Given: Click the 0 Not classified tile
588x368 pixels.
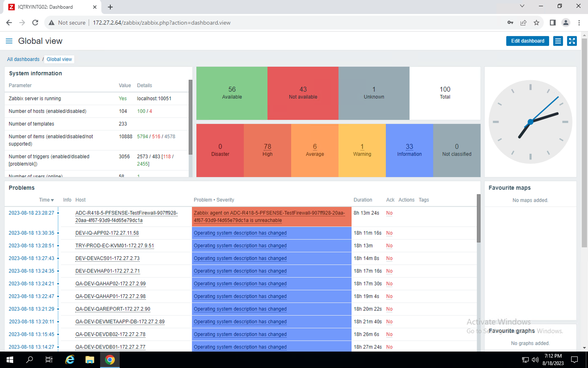Looking at the screenshot, I should pyautogui.click(x=457, y=150).
